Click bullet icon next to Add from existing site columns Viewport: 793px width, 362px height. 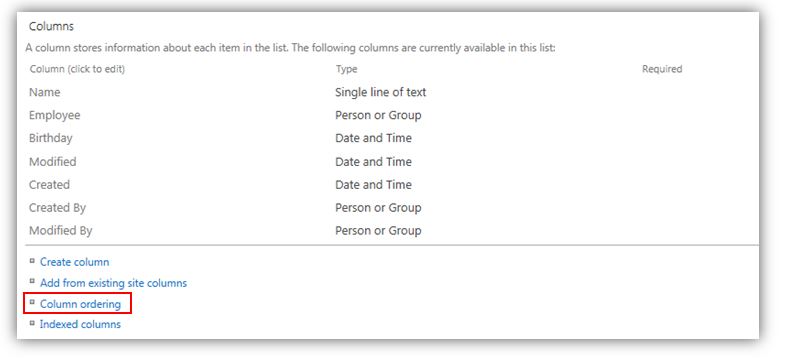pos(32,282)
